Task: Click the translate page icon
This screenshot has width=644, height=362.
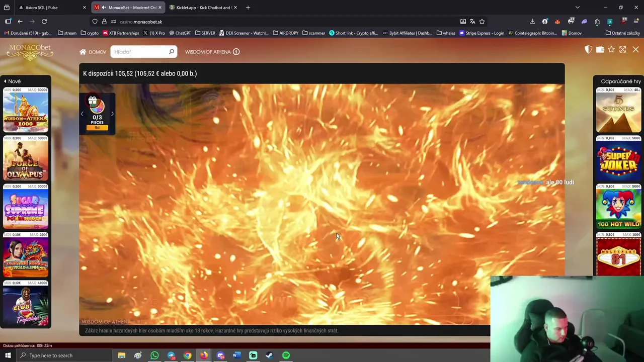Action: [x=472, y=22]
